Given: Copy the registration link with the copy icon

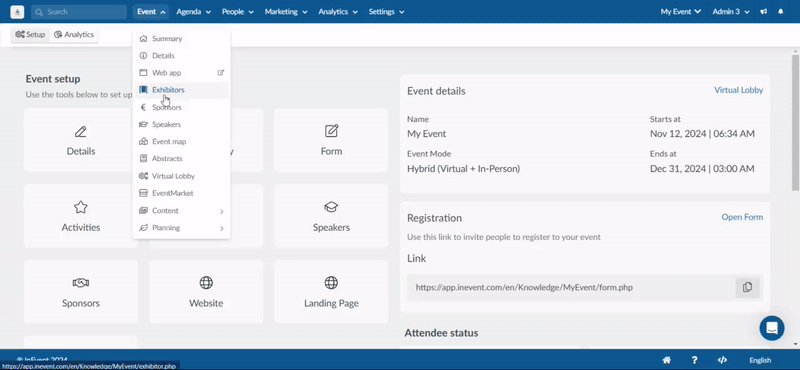Looking at the screenshot, I should pos(747,287).
